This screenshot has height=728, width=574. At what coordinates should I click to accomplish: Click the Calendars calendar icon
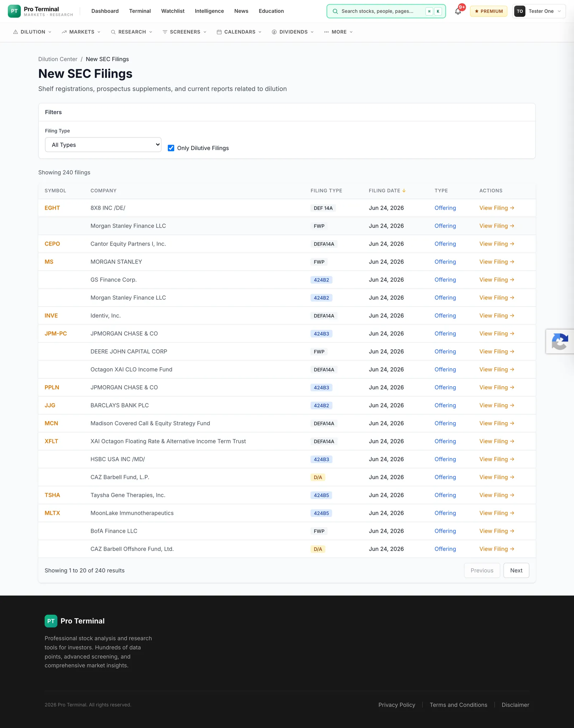tap(219, 32)
